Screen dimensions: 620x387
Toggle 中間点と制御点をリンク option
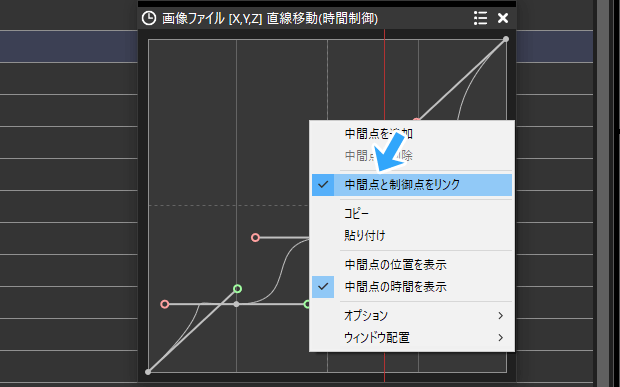[x=412, y=185]
